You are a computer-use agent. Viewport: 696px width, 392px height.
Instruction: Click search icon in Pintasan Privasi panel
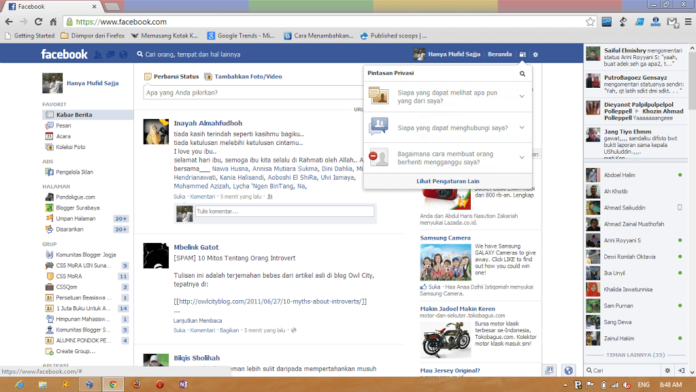pos(522,73)
